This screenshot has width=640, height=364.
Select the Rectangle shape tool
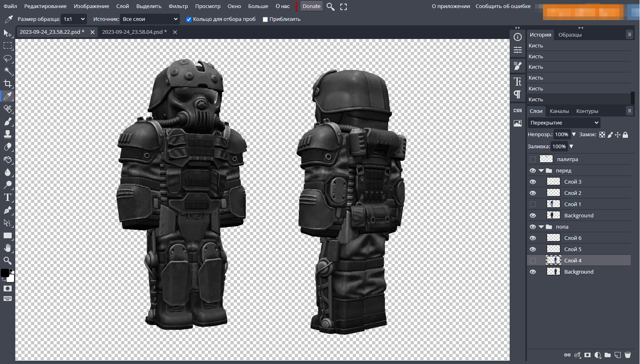(x=8, y=235)
